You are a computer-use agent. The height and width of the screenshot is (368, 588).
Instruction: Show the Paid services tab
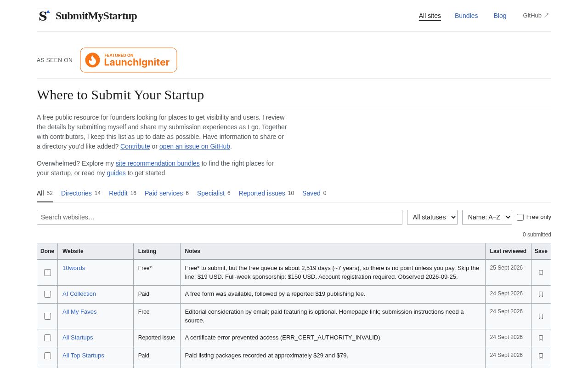click(x=167, y=193)
